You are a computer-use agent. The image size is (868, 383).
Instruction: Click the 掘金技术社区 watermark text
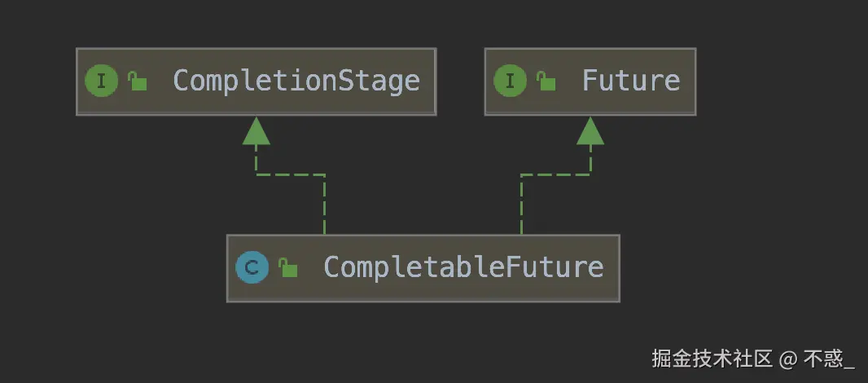712,359
